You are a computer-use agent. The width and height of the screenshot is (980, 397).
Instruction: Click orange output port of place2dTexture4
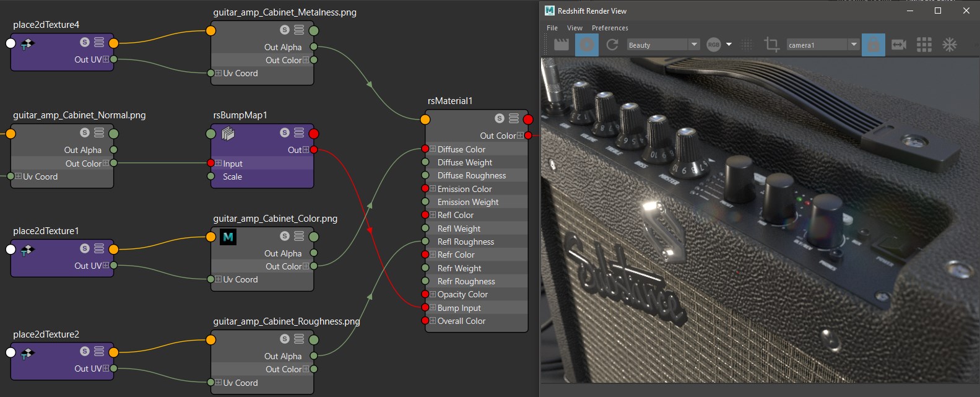[x=113, y=43]
